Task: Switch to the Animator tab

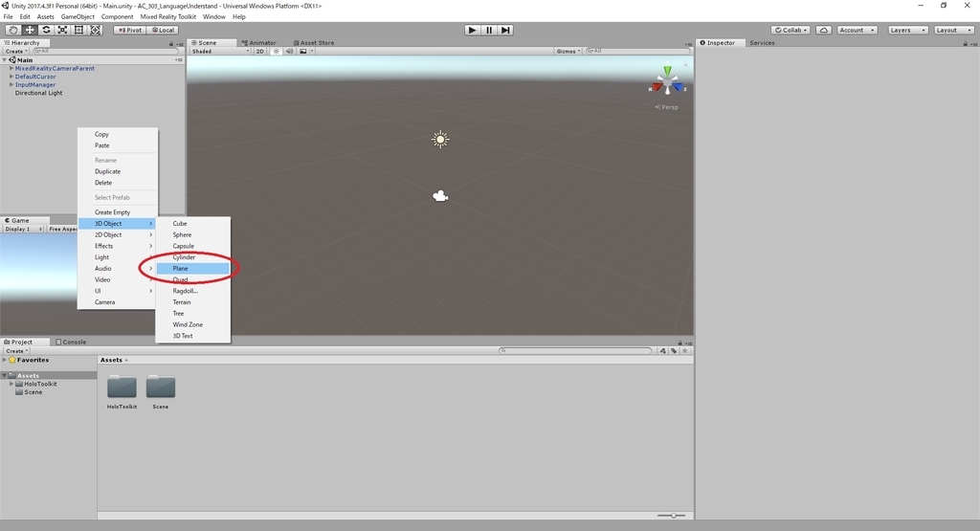Action: pos(258,43)
